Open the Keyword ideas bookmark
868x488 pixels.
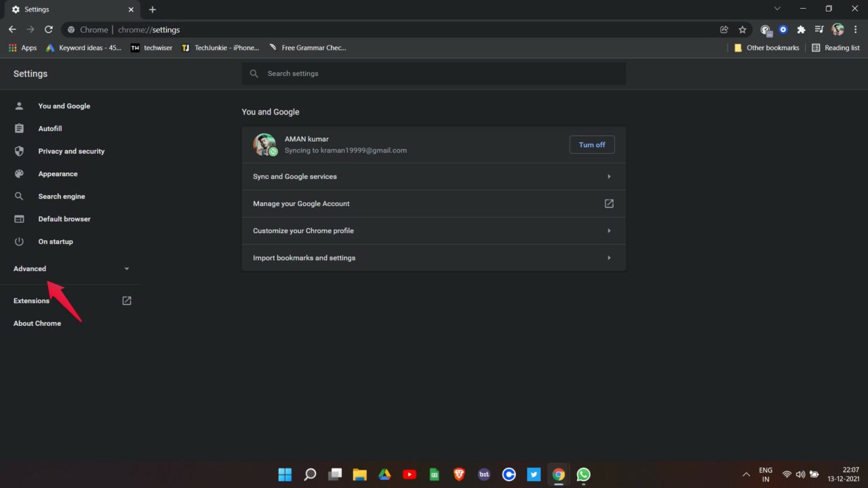[x=83, y=48]
